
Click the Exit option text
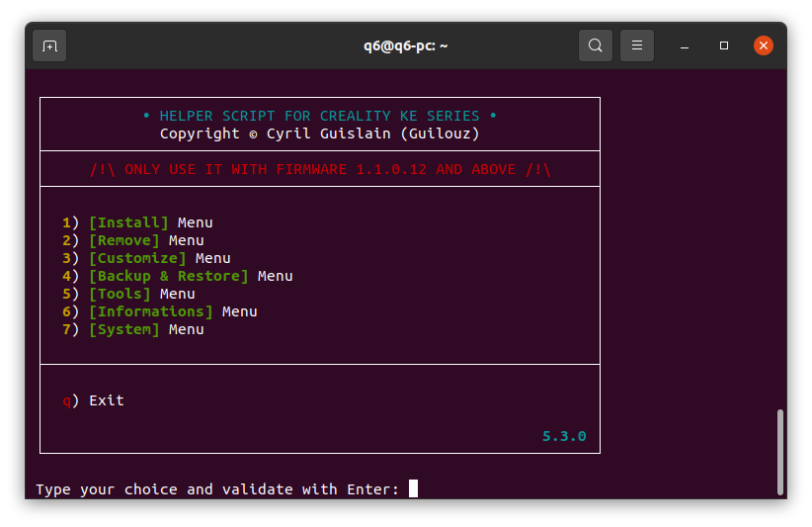coord(106,400)
